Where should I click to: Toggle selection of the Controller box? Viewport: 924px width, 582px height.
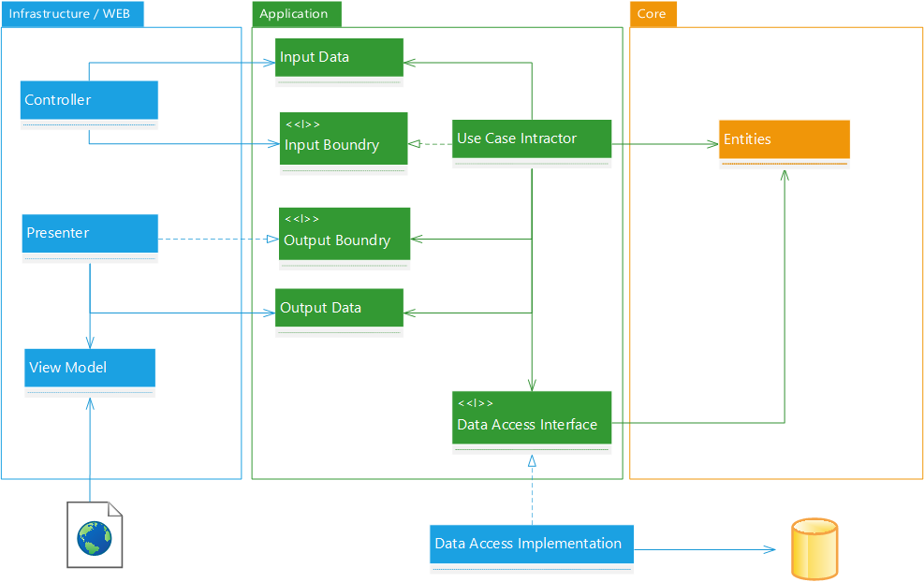tap(89, 100)
